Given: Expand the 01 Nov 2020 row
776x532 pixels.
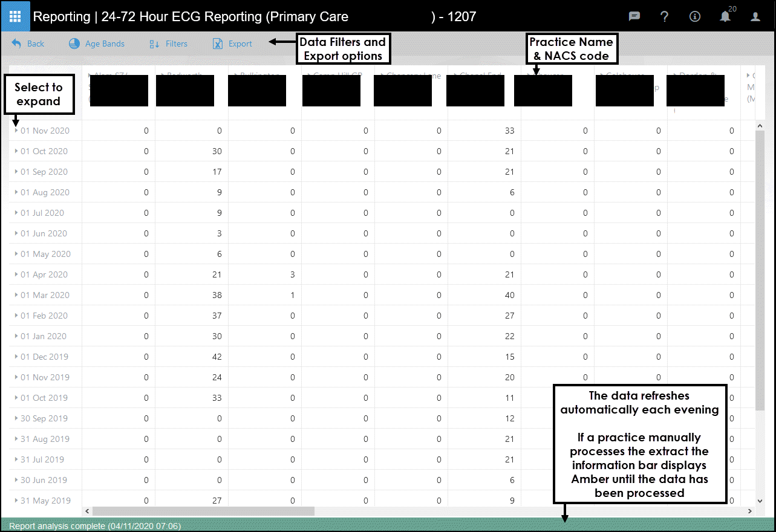Looking at the screenshot, I should pos(16,131).
